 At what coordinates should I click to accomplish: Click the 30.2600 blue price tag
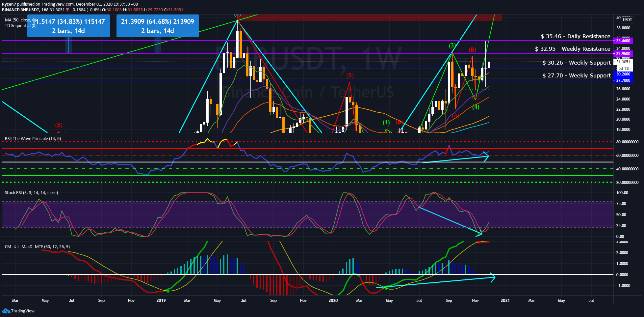[623, 74]
